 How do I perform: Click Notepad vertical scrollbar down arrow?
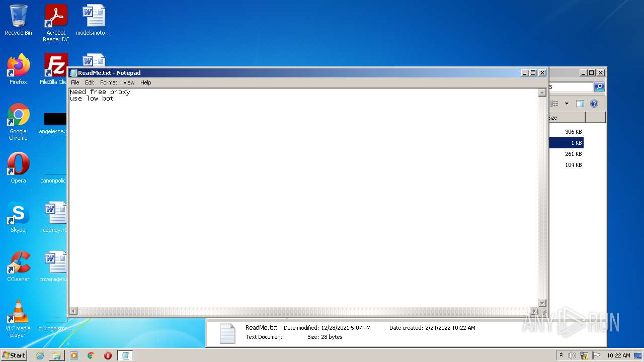(x=542, y=303)
